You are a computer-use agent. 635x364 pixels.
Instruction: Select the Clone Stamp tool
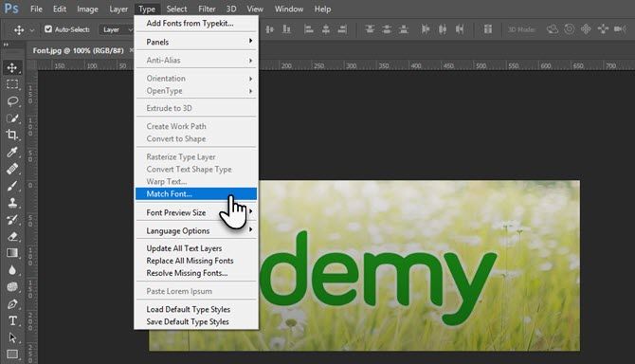coord(12,203)
